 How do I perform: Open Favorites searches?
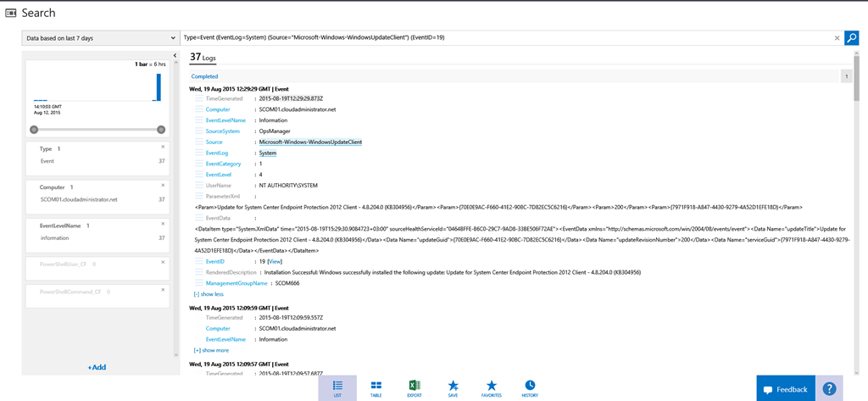click(491, 388)
